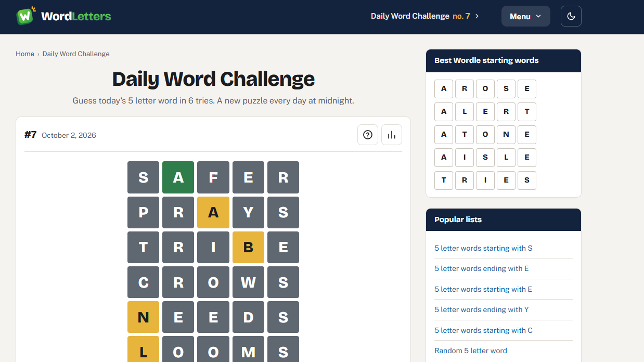Show statistics with the bar chart icon
This screenshot has width=644, height=362.
pyautogui.click(x=392, y=135)
